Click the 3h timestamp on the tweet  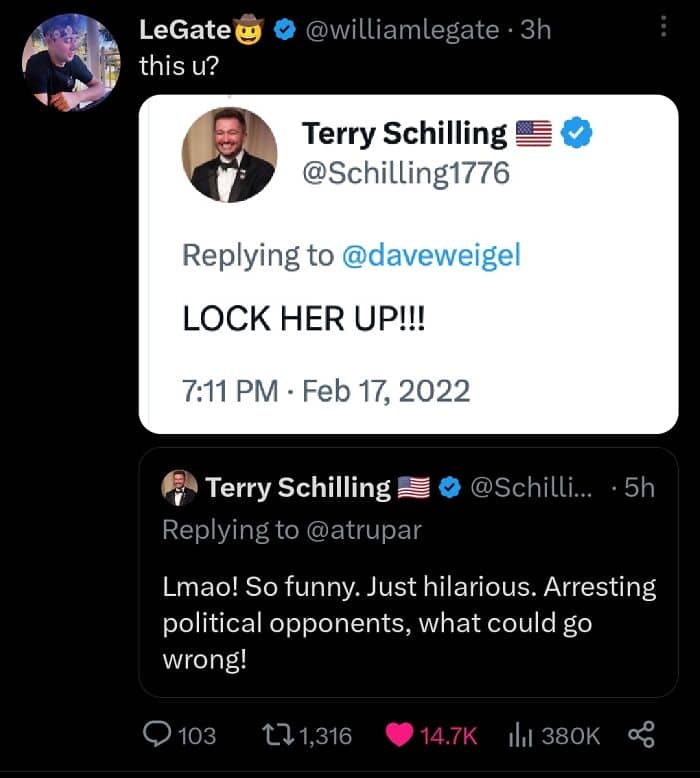[x=536, y=30]
